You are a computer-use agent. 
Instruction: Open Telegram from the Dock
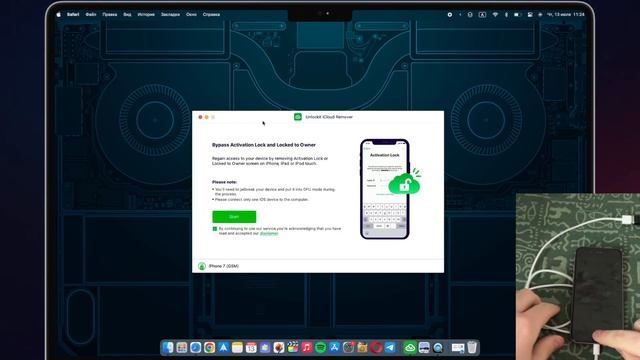pyautogui.click(x=390, y=348)
